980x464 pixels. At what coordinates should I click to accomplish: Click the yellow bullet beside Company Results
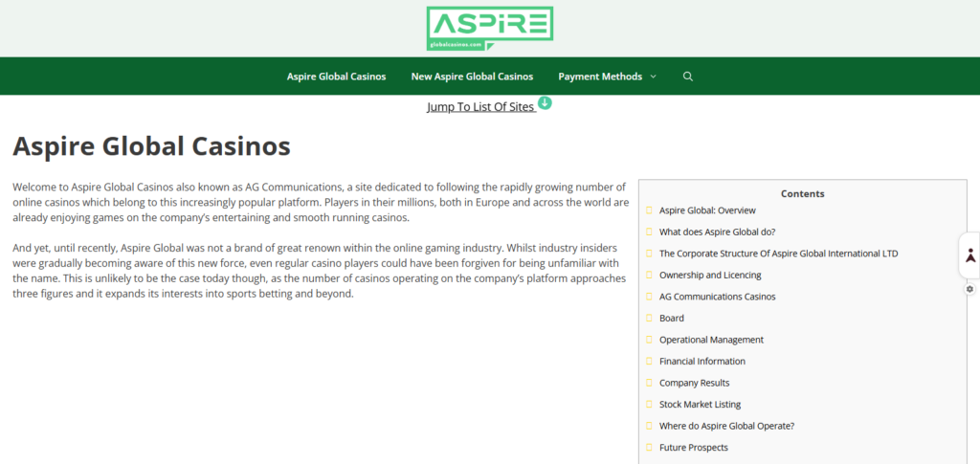coord(649,383)
